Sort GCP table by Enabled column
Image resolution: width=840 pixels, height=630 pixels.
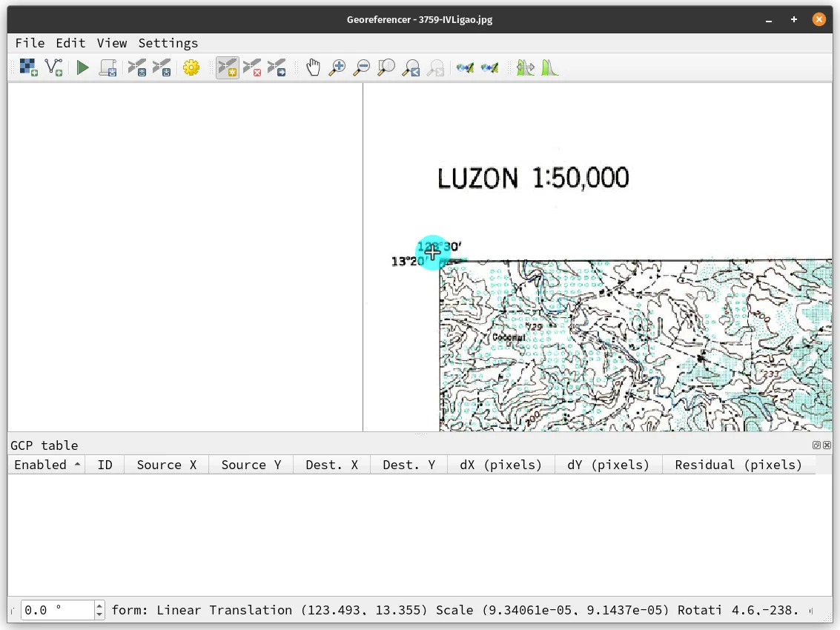click(x=41, y=465)
